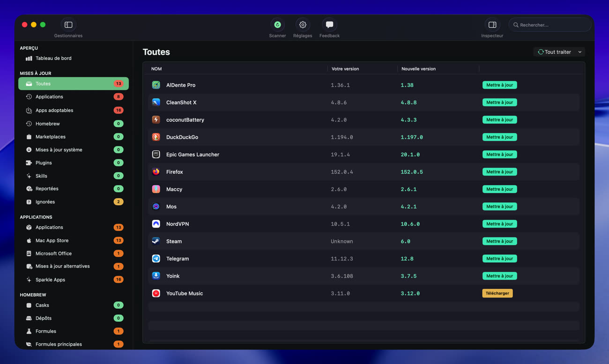
Task: Select Microsoft Office in sidebar
Action: (74, 253)
